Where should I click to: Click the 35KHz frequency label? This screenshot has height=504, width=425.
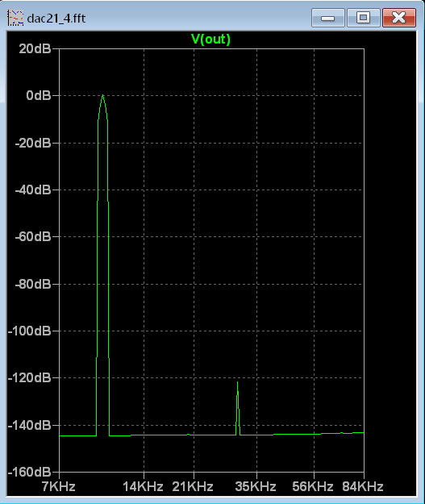pyautogui.click(x=256, y=486)
